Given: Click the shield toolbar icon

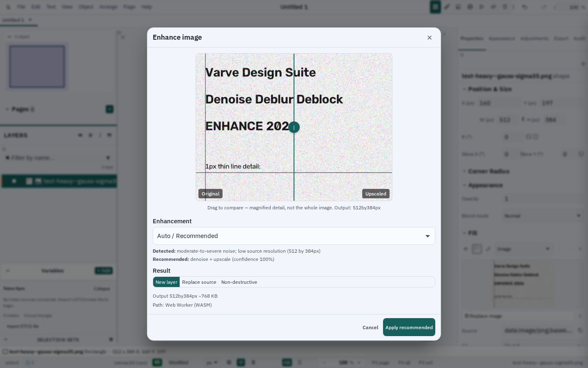Looking at the screenshot, I should (505, 7).
